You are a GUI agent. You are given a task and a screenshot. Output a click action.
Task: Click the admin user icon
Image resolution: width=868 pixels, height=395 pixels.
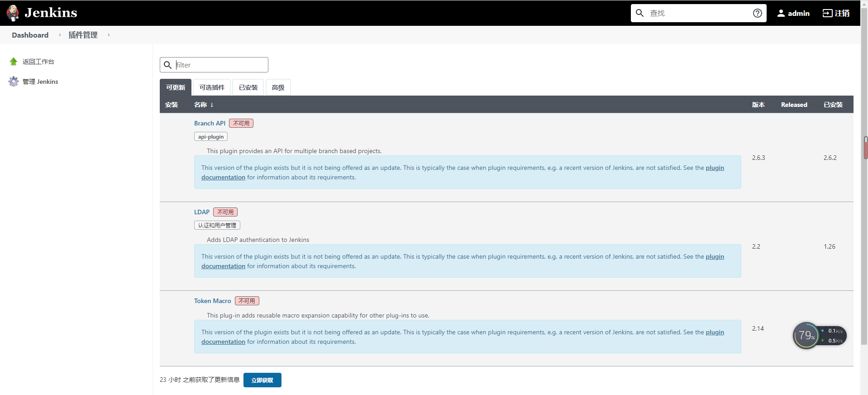pos(781,13)
